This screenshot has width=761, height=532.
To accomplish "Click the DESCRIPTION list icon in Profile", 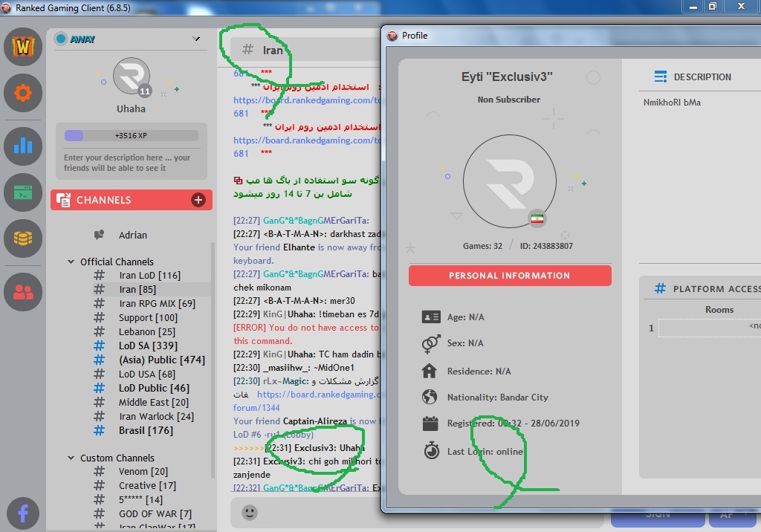I will [x=660, y=77].
